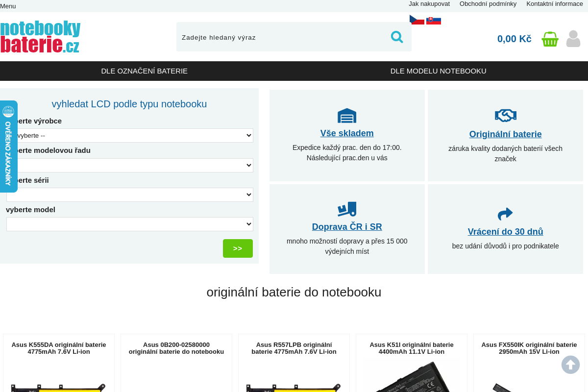Open Obchodní podmínky link
The width and height of the screenshot is (588, 392).
(488, 4)
